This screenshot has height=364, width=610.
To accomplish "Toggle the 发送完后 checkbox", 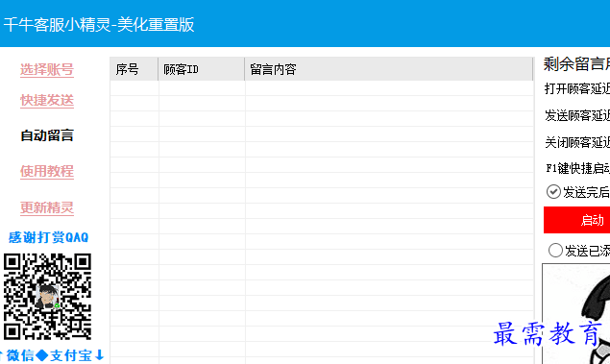I will coord(553,192).
